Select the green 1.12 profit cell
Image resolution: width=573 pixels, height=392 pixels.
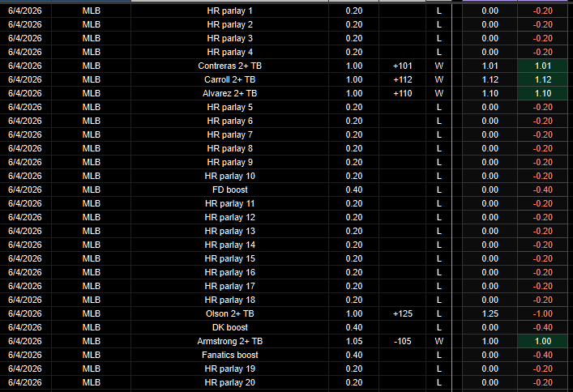(x=543, y=79)
